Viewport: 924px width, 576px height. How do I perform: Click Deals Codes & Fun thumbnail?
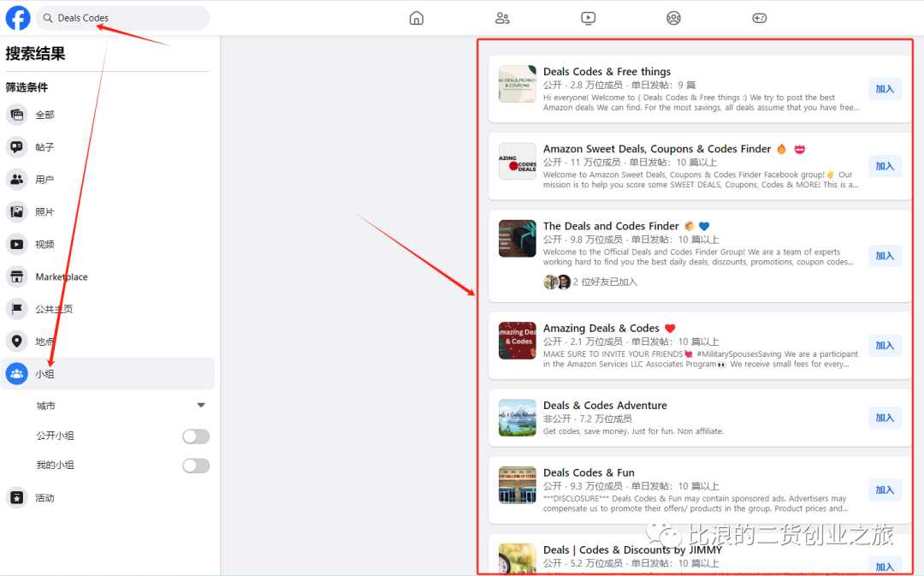pos(518,485)
